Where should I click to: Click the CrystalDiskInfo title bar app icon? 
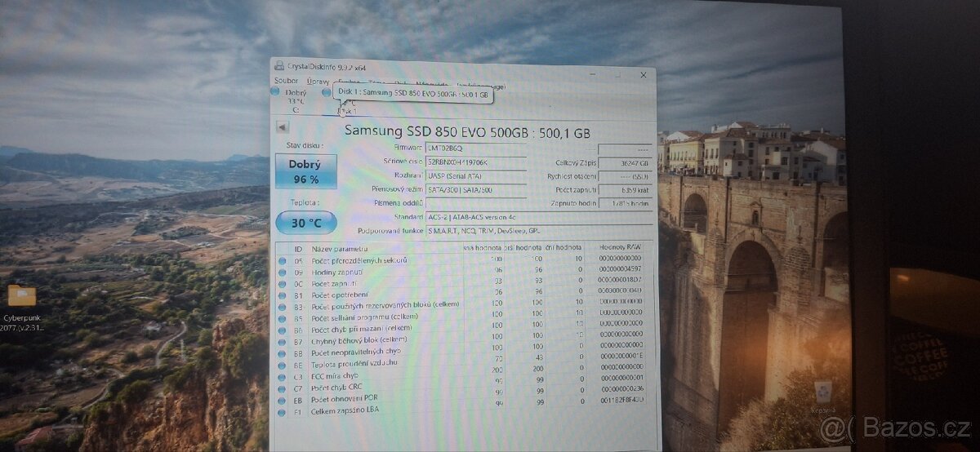(x=280, y=65)
